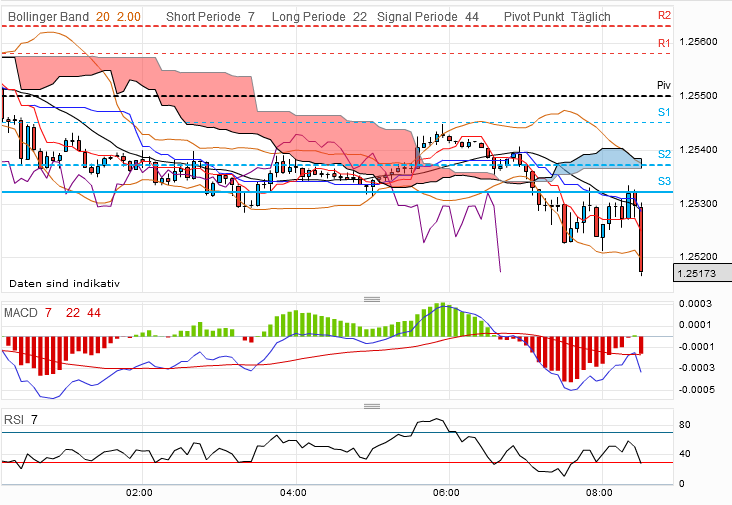Image resolution: width=732 pixels, height=505 pixels.
Task: Click the 1.25200 price axis label
Action: [698, 257]
